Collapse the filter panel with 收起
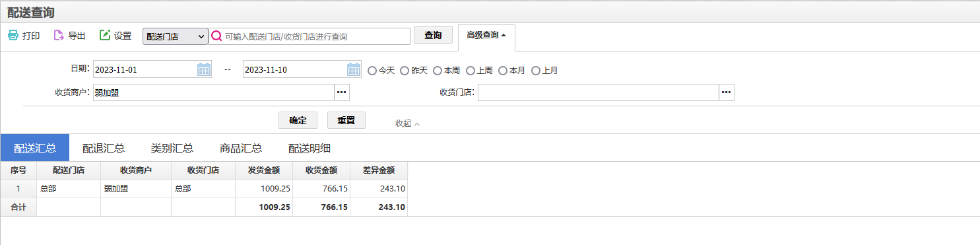 [x=407, y=123]
